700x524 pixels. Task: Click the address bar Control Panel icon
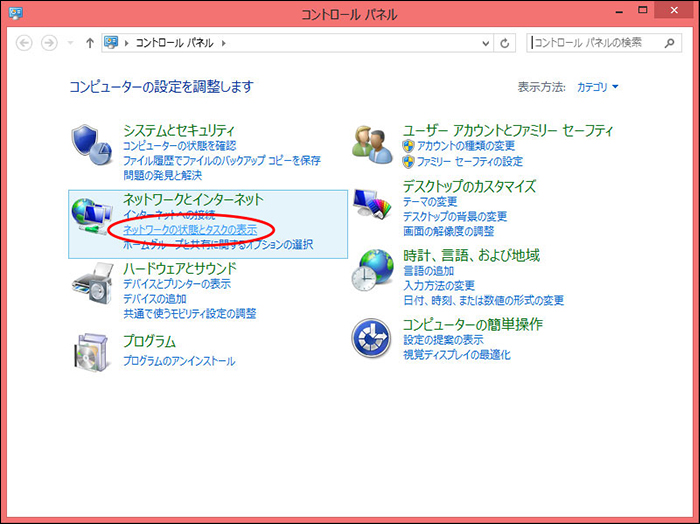pyautogui.click(x=111, y=42)
